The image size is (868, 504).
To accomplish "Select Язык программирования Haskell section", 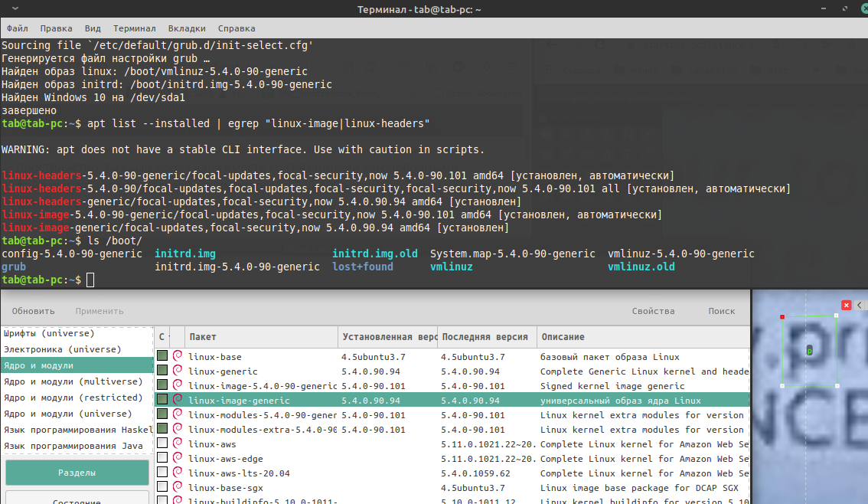I will [x=77, y=429].
